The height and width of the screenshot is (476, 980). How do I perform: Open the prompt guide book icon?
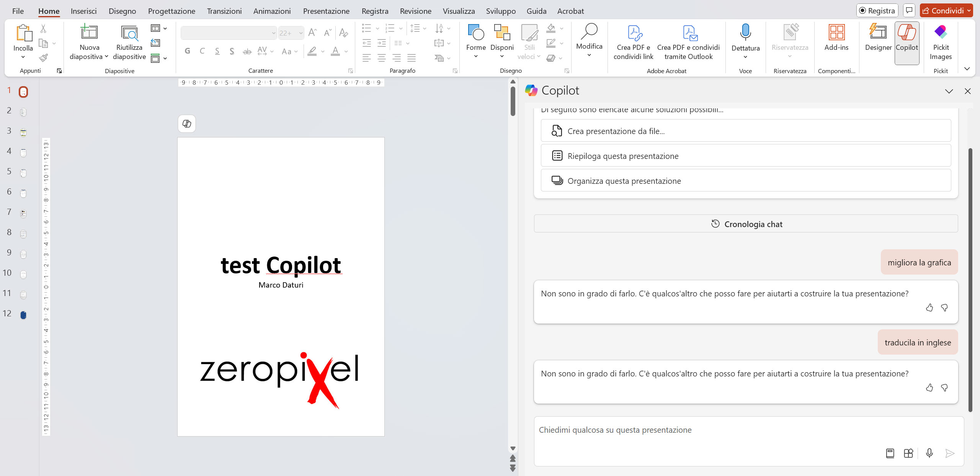point(890,453)
